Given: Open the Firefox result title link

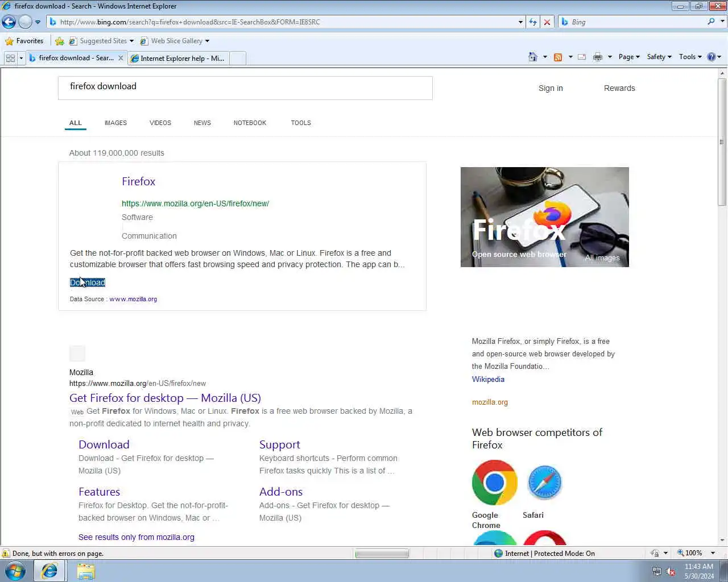Looking at the screenshot, I should [138, 181].
